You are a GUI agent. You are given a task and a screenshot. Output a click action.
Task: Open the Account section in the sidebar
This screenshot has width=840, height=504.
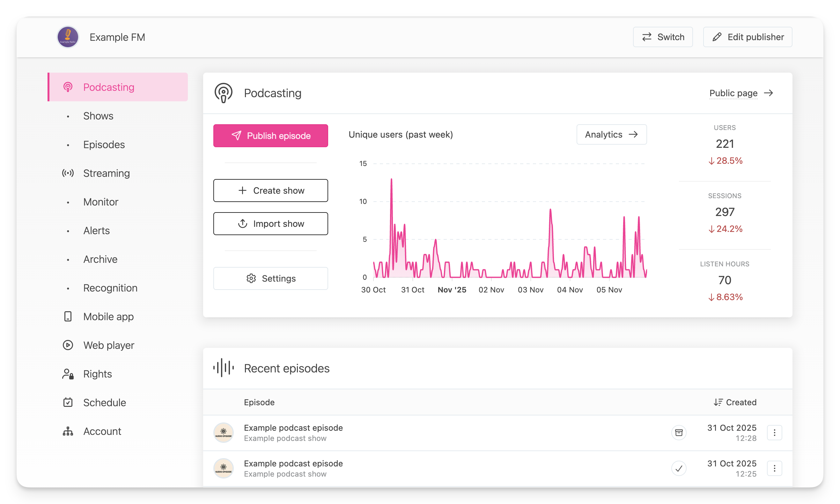coord(102,431)
